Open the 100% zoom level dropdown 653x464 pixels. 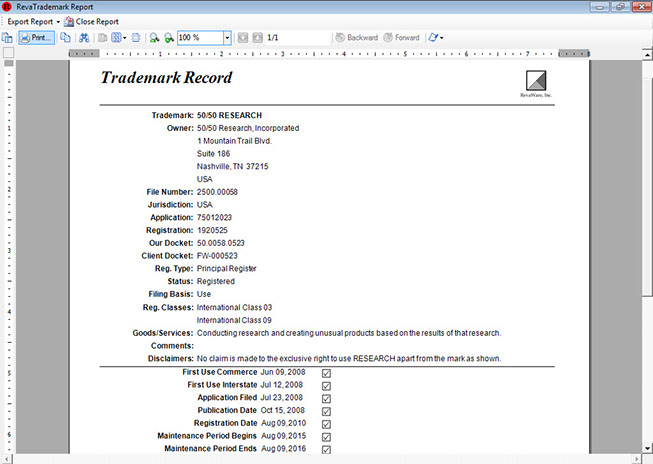click(x=227, y=38)
